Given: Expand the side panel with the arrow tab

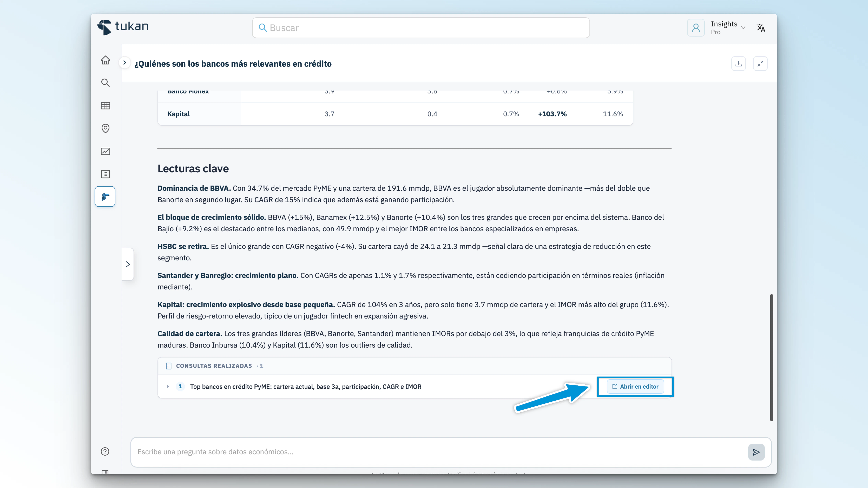Looking at the screenshot, I should (x=128, y=264).
